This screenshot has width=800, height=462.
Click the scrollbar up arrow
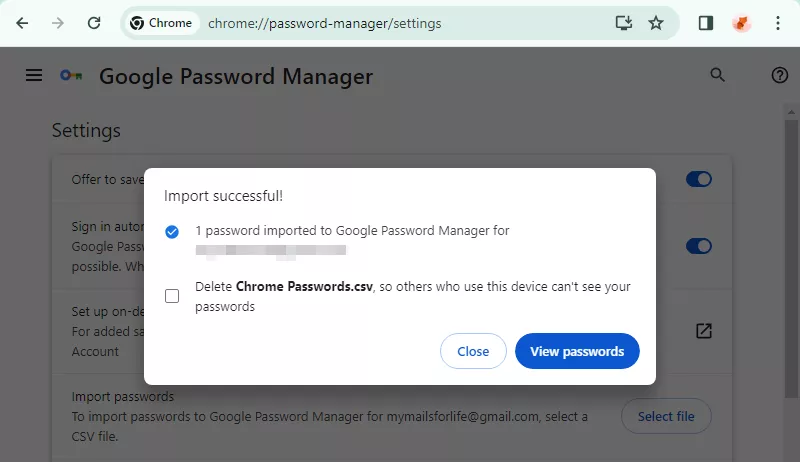coord(791,112)
